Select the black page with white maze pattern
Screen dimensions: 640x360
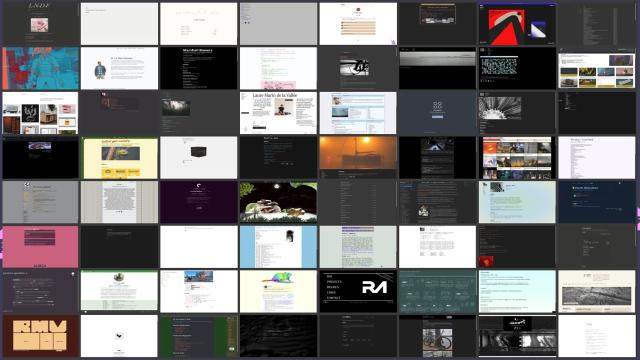517,68
